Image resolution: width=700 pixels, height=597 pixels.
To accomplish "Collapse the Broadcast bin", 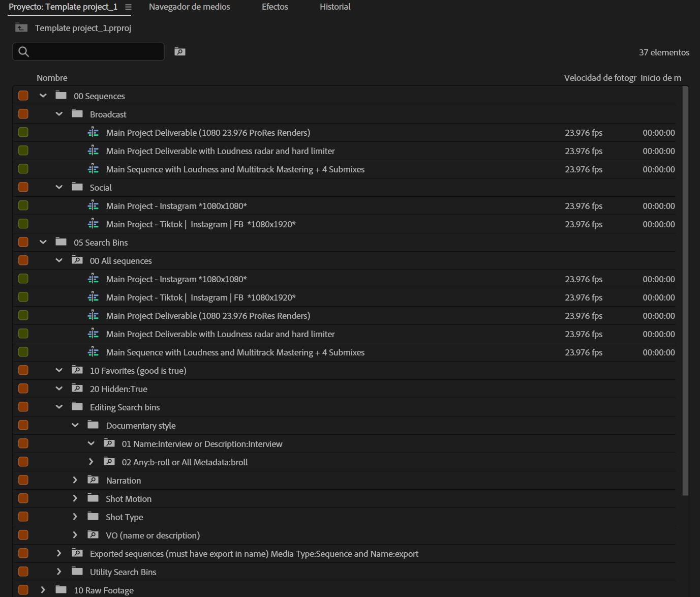I will pyautogui.click(x=59, y=114).
